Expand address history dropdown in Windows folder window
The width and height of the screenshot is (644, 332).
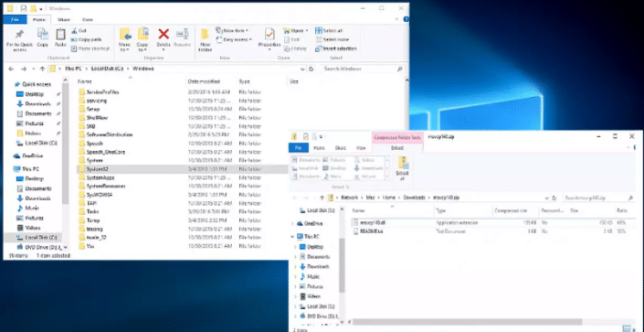302,70
